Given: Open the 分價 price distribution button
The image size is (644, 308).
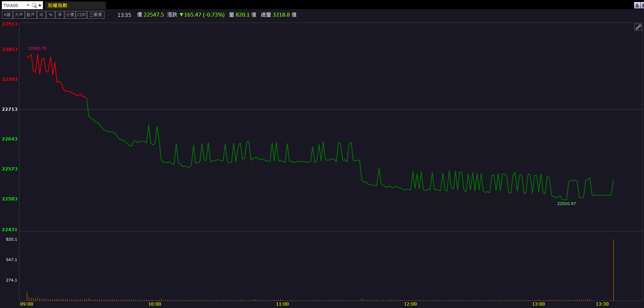Looking at the screenshot, I should (x=70, y=15).
